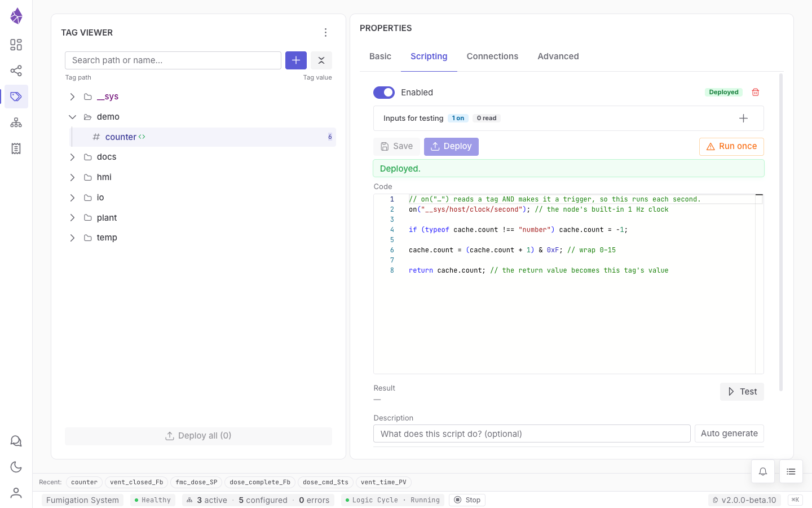Click the collapse all tree icon
The height and width of the screenshot is (508, 812).
point(321,60)
